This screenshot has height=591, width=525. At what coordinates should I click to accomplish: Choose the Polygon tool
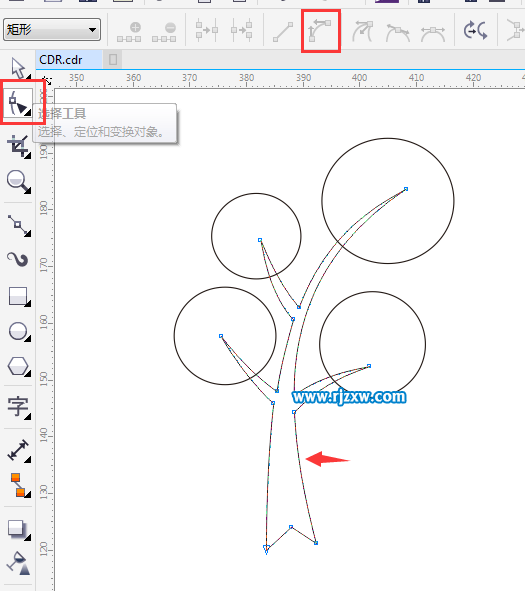point(18,366)
